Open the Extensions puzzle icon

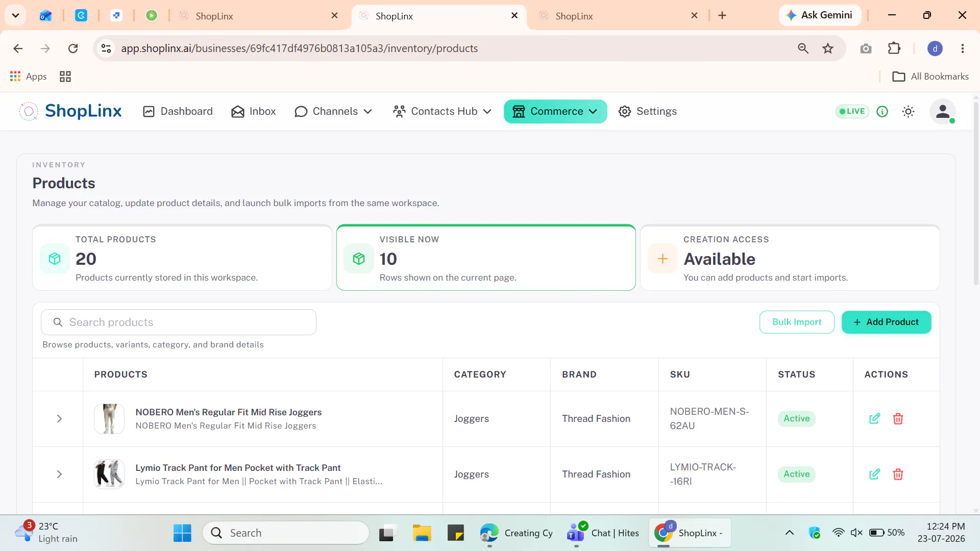tap(894, 48)
